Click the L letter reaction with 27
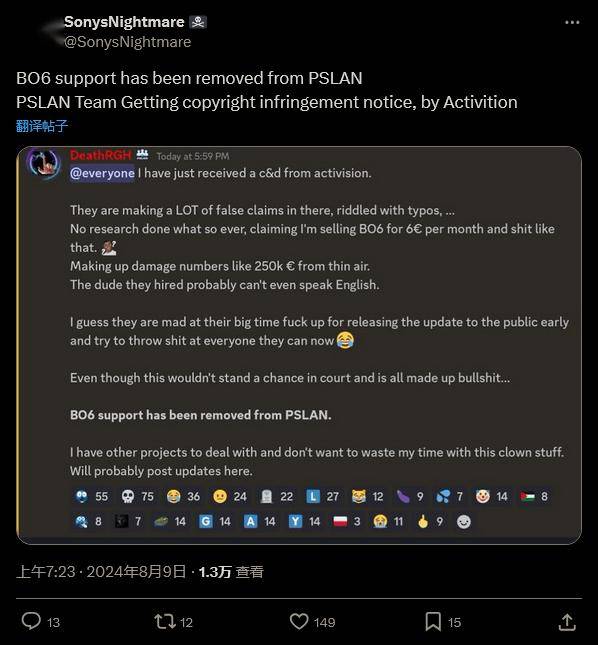Screen dimensions: 598x645 (x=322, y=497)
